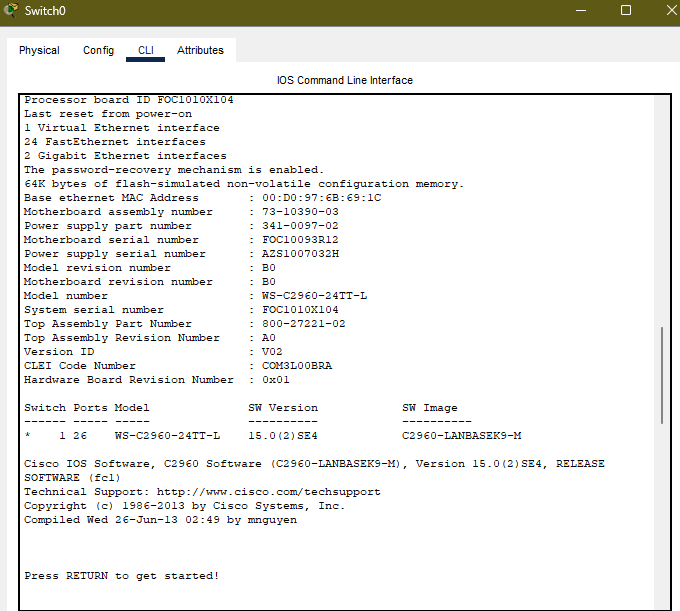Click the 'SW Image' column header
This screenshot has height=611, width=680.
(430, 408)
